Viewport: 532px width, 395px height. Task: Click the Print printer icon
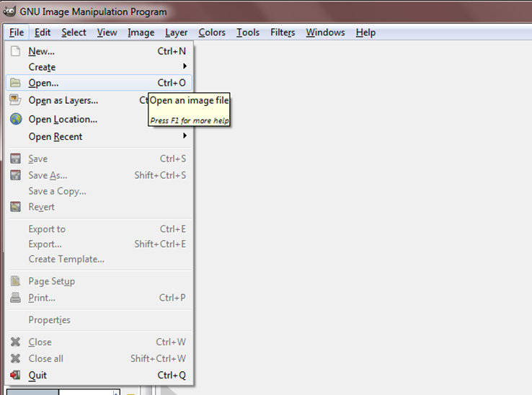coord(15,298)
